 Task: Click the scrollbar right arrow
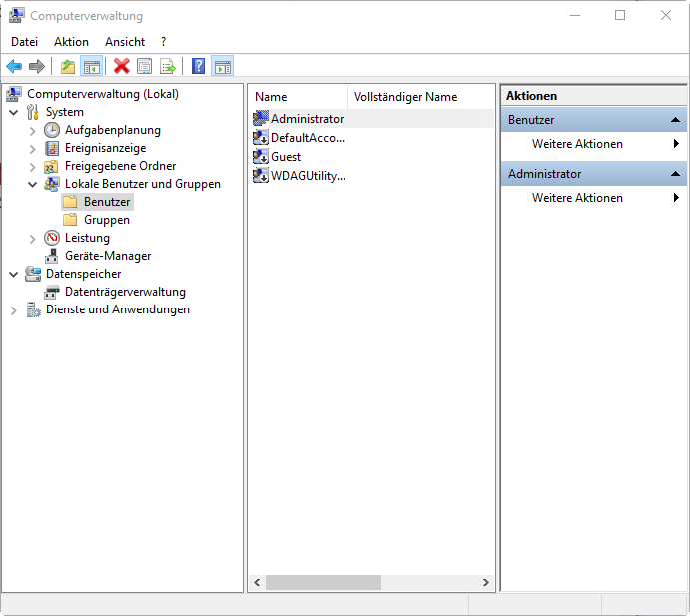486,583
